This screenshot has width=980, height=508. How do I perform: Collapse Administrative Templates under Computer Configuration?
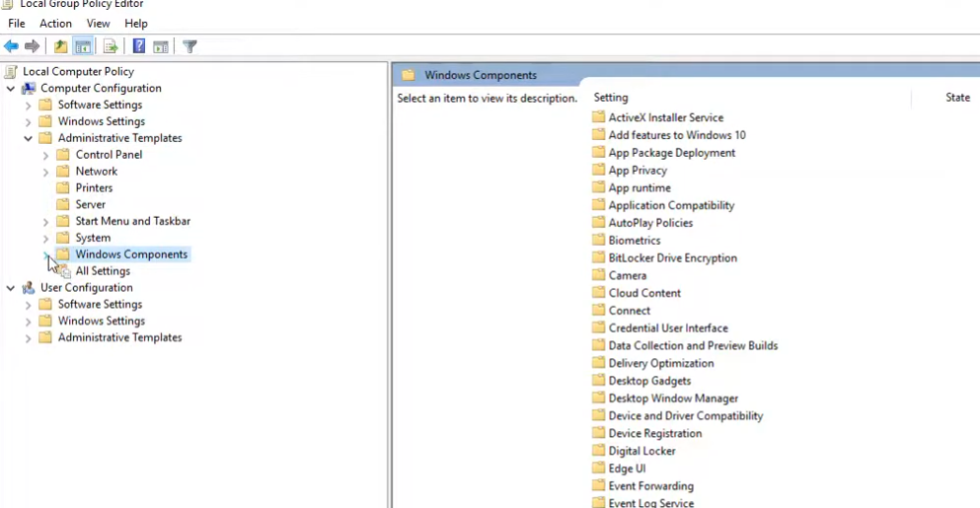pyautogui.click(x=28, y=138)
